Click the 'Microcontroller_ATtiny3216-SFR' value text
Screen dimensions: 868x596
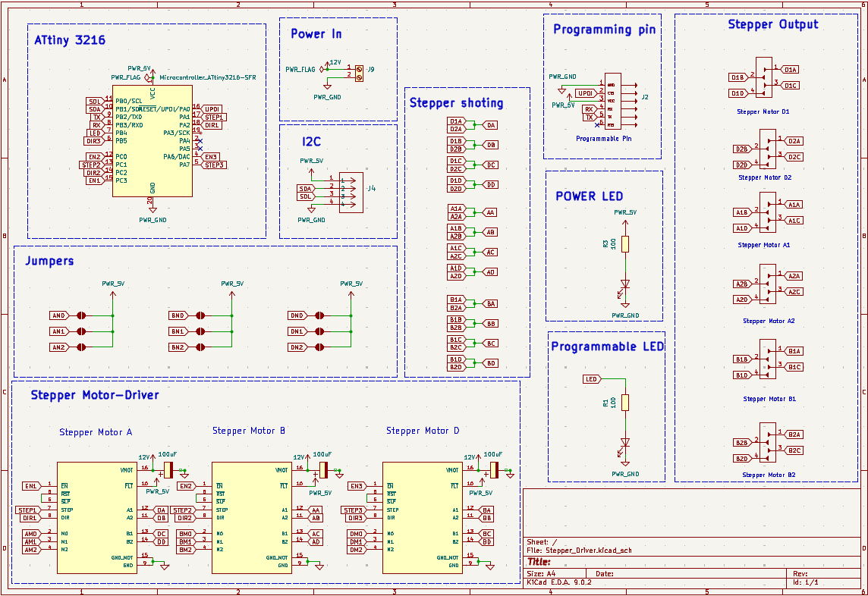coord(208,77)
